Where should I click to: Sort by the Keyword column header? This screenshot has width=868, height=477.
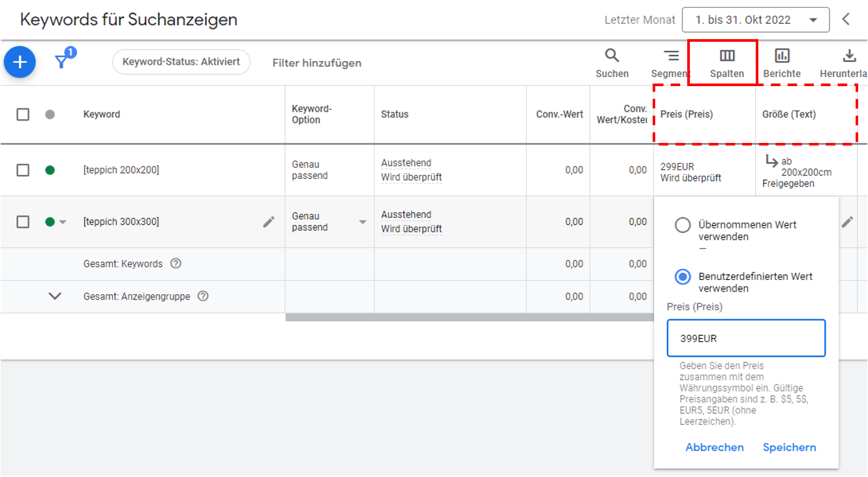point(102,114)
